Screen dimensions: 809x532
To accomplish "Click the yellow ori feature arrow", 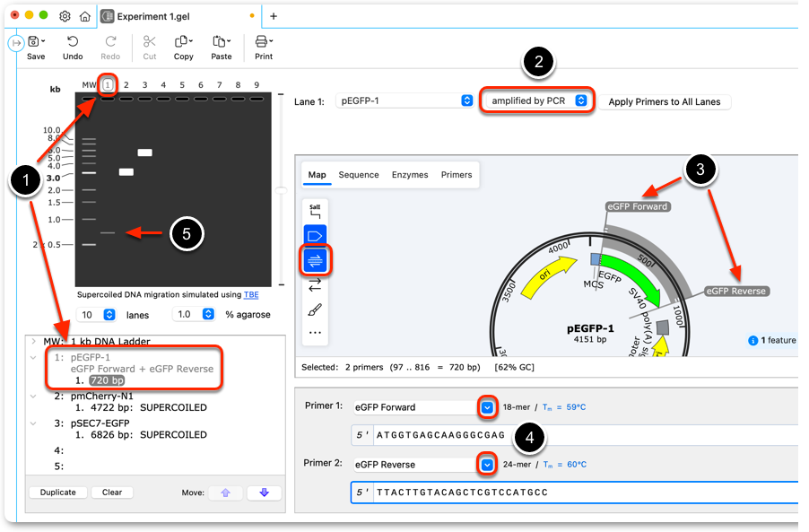I will (x=548, y=275).
